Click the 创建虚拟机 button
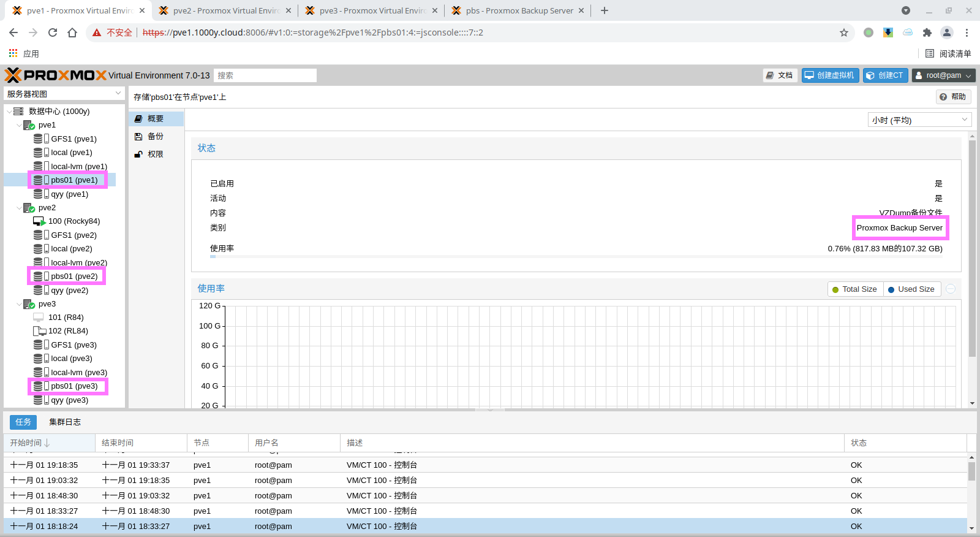 click(x=830, y=75)
